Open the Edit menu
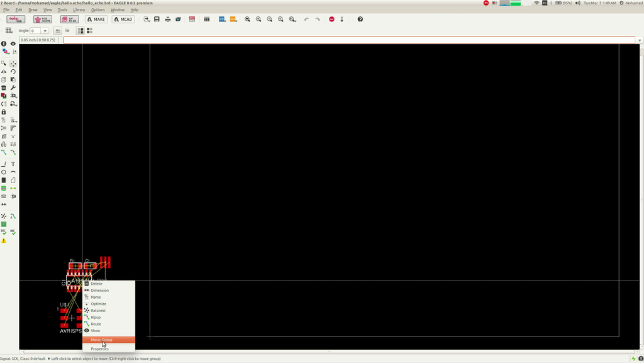Screen dimensions: 644x363 click(19, 10)
